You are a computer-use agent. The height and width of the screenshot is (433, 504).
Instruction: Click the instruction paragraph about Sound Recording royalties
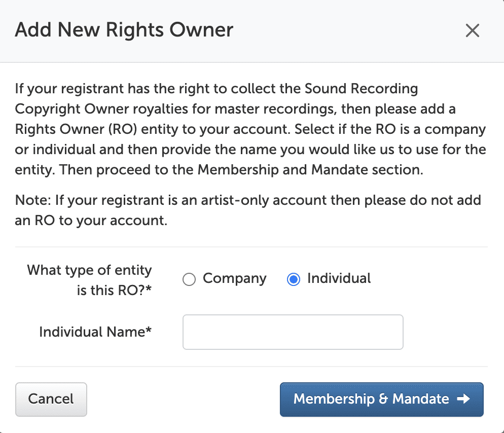(x=250, y=129)
